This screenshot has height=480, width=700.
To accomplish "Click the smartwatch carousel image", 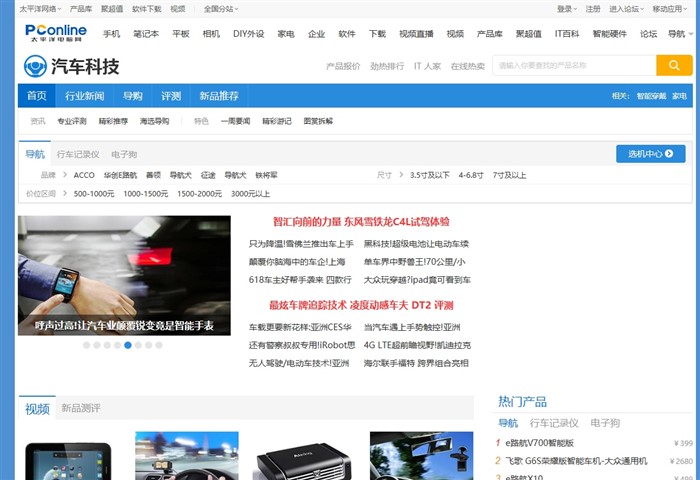I will 124,275.
